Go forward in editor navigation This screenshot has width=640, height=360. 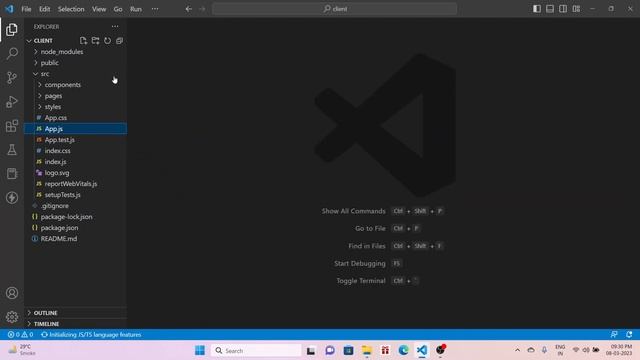tap(202, 9)
